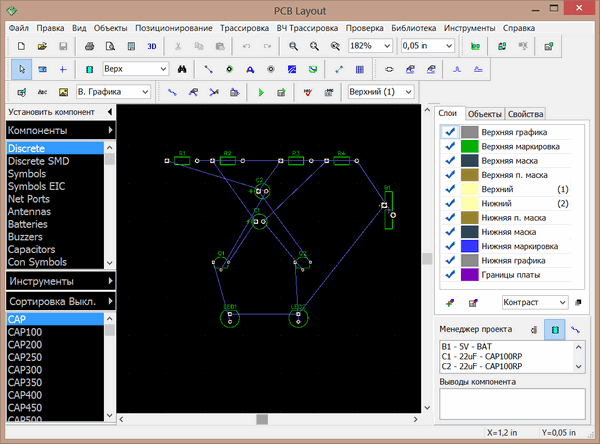Open file using the folder icon
The height and width of the screenshot is (444, 600).
click(42, 46)
